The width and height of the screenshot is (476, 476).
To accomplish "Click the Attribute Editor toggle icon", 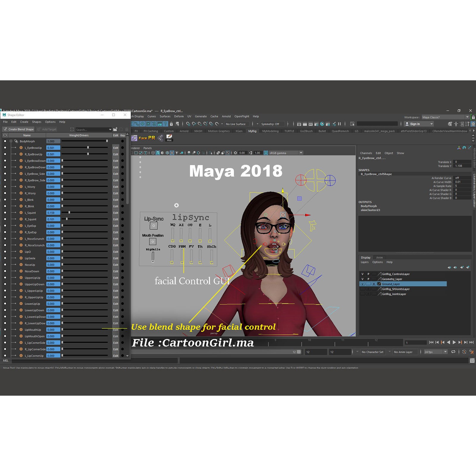I will point(462,124).
